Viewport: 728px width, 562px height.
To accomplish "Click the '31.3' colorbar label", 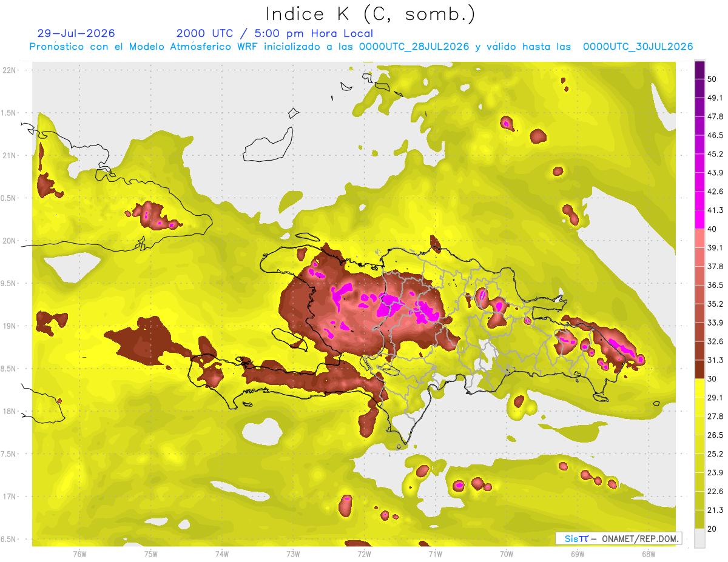I will [x=715, y=360].
